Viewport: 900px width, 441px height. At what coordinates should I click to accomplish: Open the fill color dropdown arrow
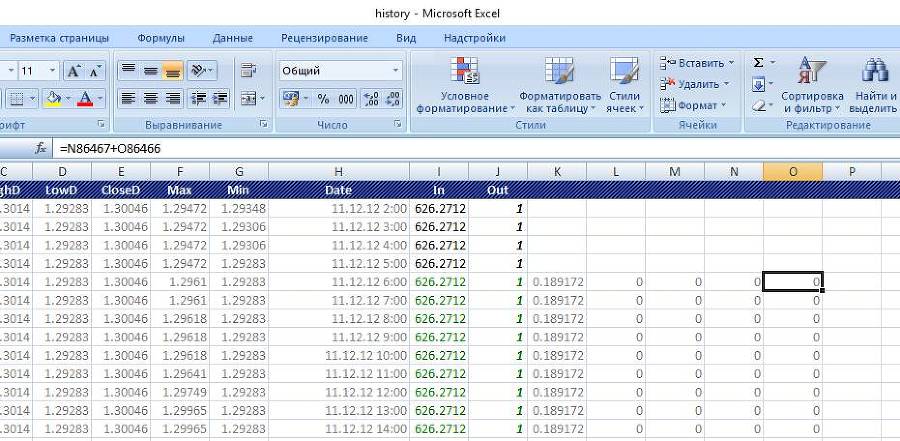pyautogui.click(x=68, y=99)
